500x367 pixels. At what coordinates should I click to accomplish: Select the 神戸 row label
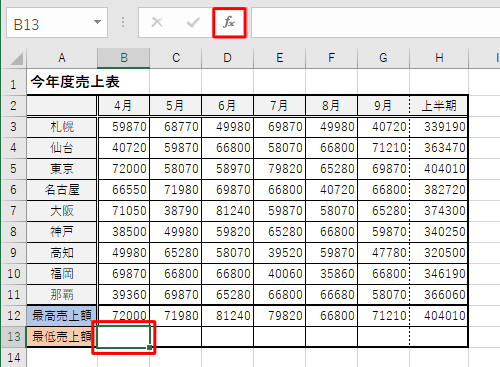(x=62, y=232)
